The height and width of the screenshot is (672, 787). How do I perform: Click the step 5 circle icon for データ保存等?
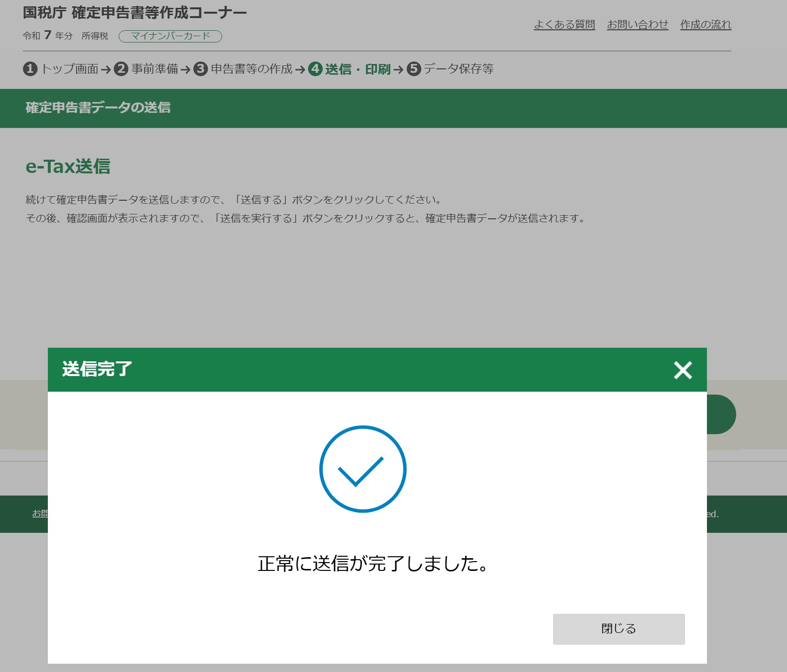click(414, 69)
